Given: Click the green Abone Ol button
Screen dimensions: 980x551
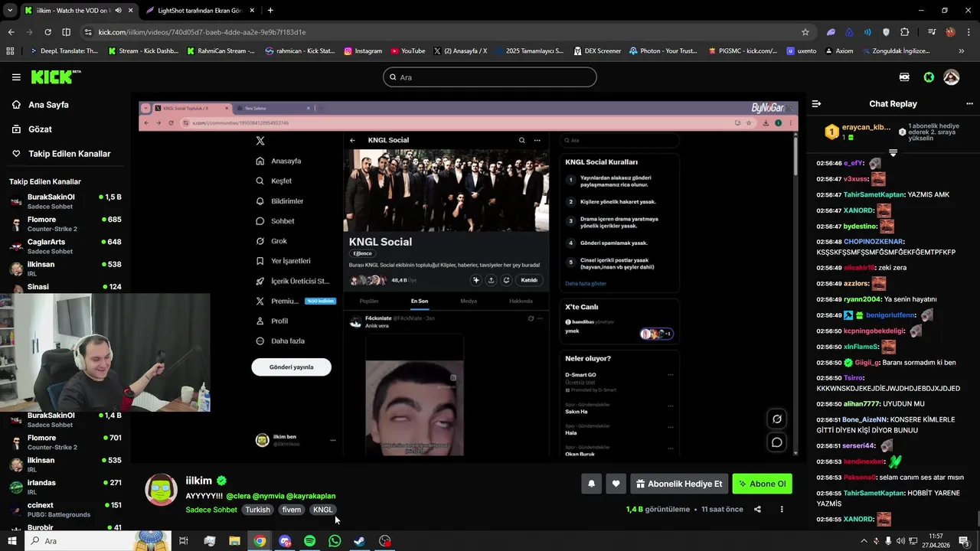Looking at the screenshot, I should pyautogui.click(x=762, y=484).
